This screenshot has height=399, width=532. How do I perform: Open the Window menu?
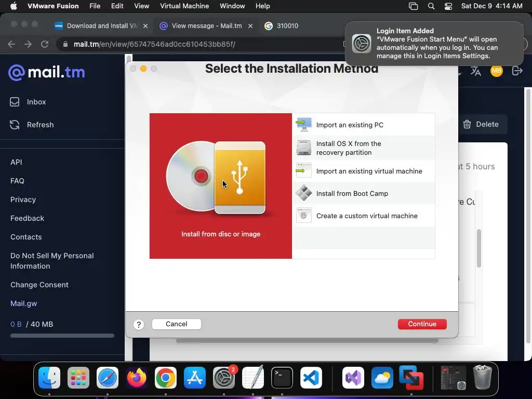click(232, 6)
